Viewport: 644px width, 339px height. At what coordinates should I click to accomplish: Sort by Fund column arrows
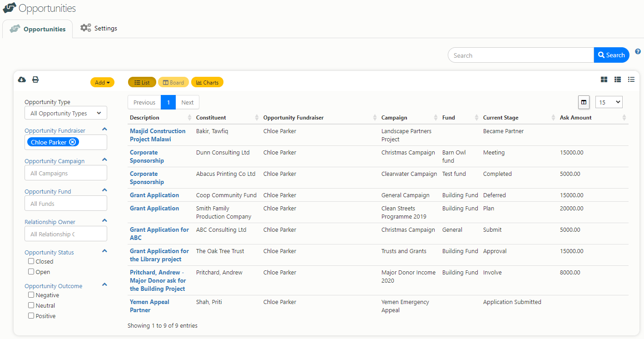pyautogui.click(x=477, y=118)
